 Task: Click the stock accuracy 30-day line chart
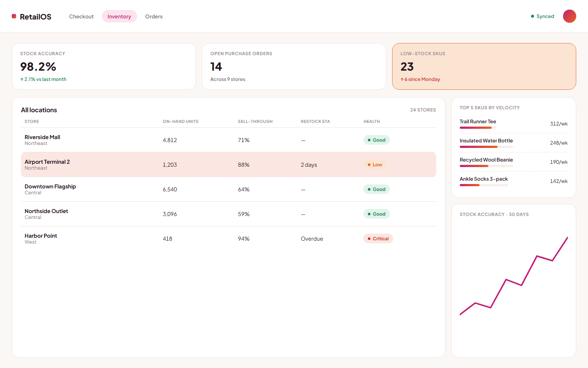point(514,276)
